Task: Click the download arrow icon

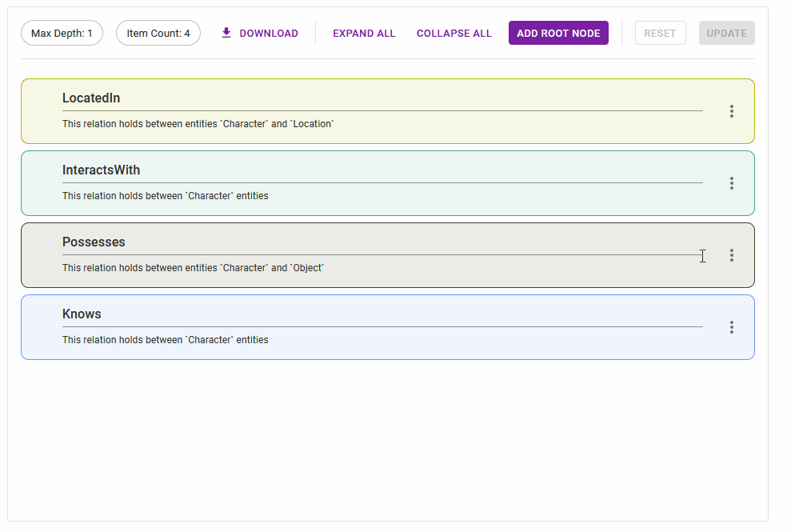Action: pyautogui.click(x=226, y=33)
